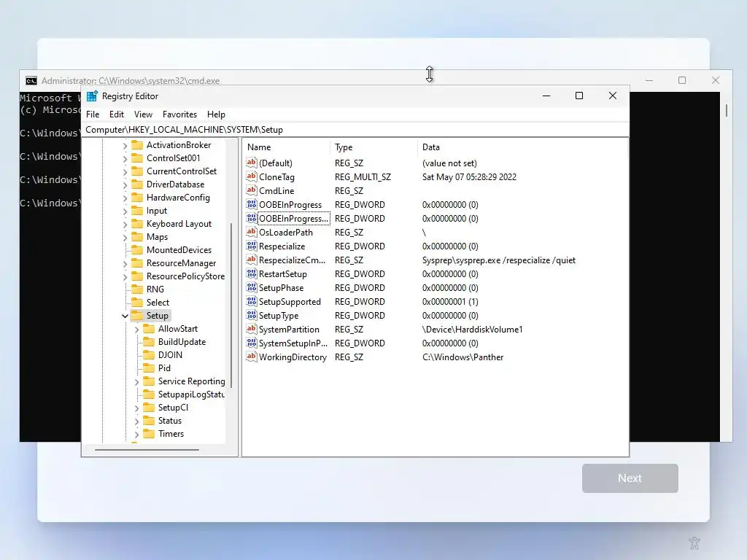Click the registry address bar path field
747x560 pixels.
pos(355,130)
